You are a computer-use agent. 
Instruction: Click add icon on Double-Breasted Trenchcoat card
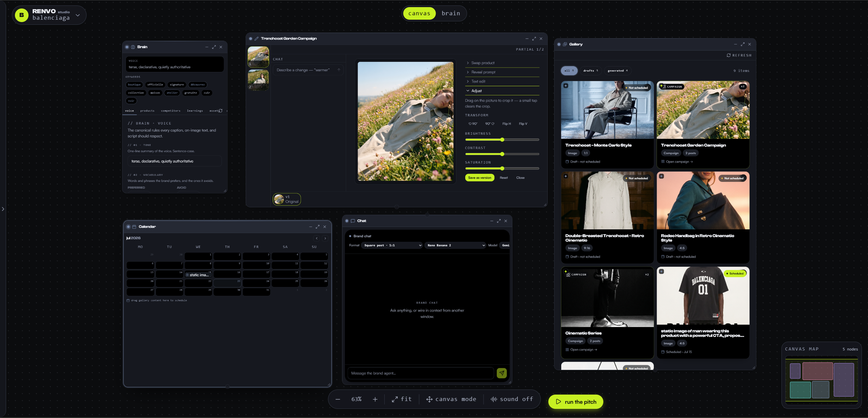click(x=566, y=176)
